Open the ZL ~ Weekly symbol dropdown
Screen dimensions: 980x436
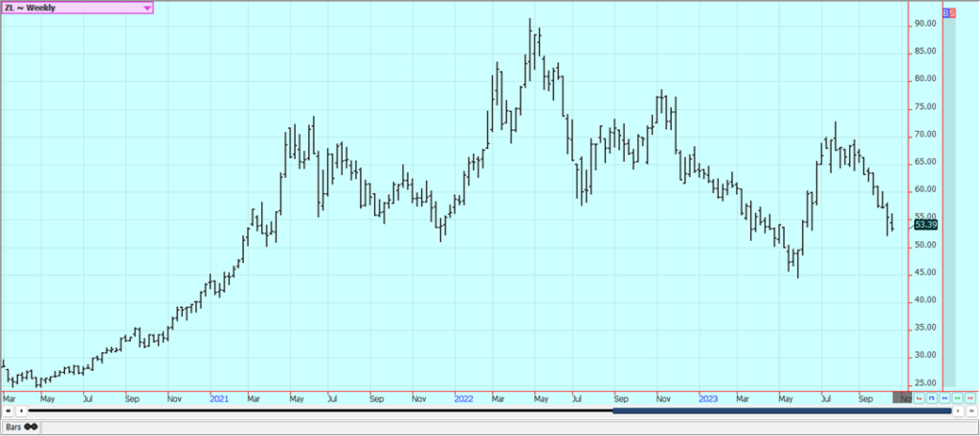77,8
